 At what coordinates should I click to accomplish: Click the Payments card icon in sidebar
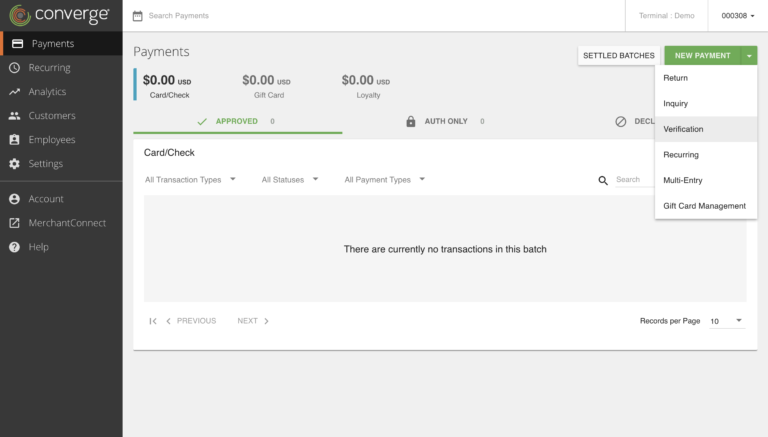pos(18,44)
